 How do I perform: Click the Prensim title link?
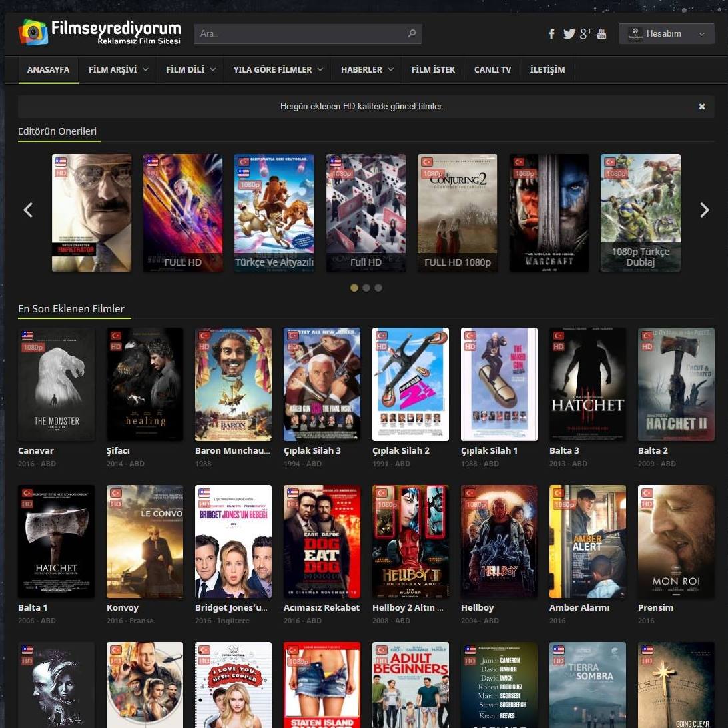655,607
